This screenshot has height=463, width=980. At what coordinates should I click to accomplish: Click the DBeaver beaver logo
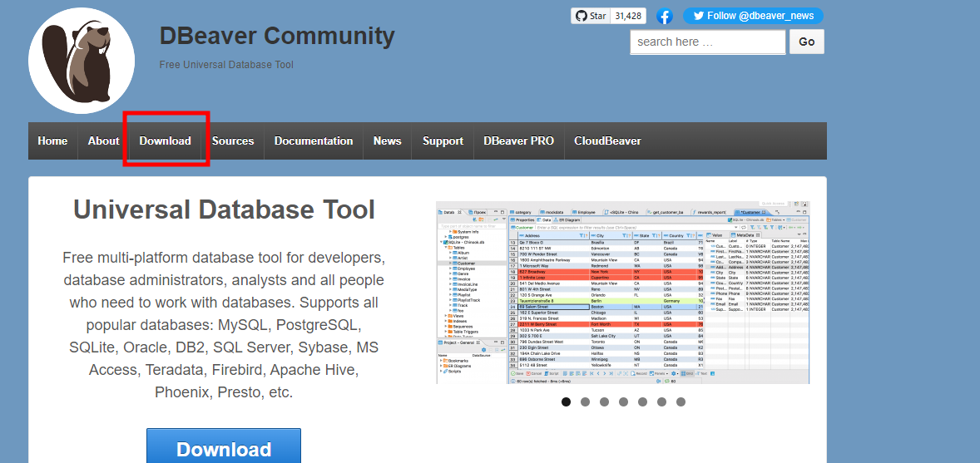[x=82, y=61]
